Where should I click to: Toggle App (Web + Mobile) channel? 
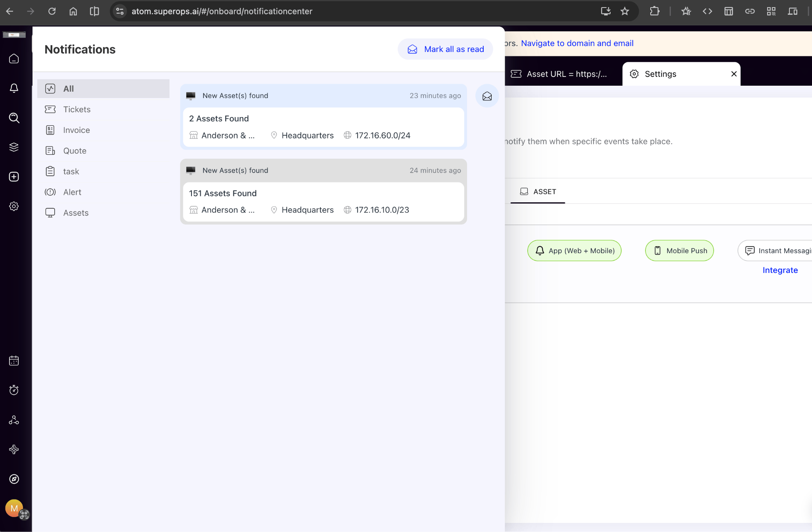tap(574, 251)
